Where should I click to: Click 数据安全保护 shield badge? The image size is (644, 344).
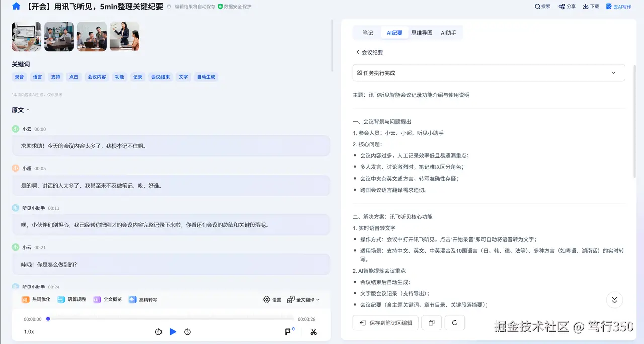[x=234, y=7]
